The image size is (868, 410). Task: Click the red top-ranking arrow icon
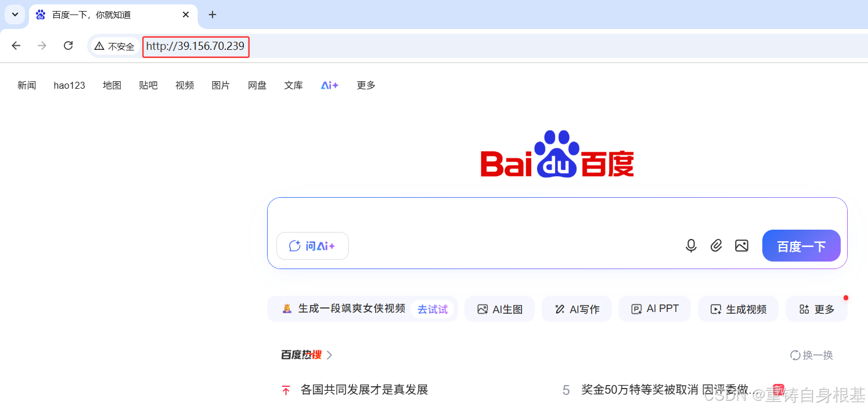pyautogui.click(x=286, y=390)
